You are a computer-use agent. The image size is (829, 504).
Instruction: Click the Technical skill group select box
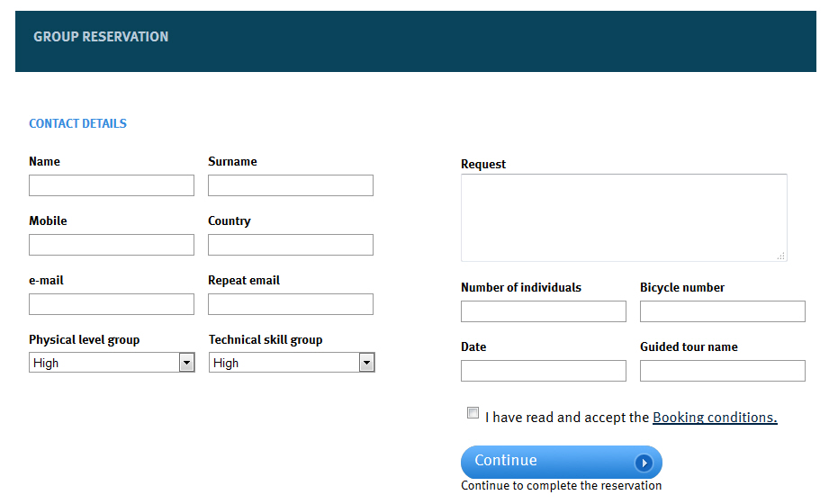[x=292, y=363]
